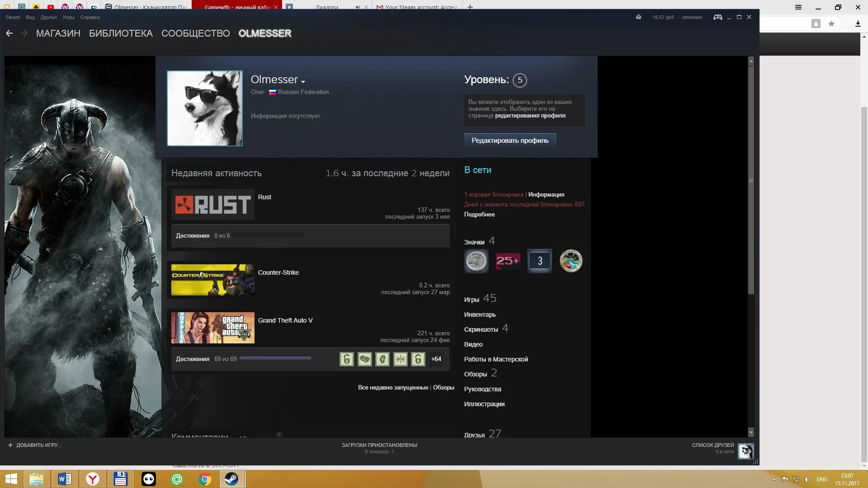Image resolution: width=868 pixels, height=488 pixels.
Task: Toggle В сети online status indicator
Action: coord(477,170)
